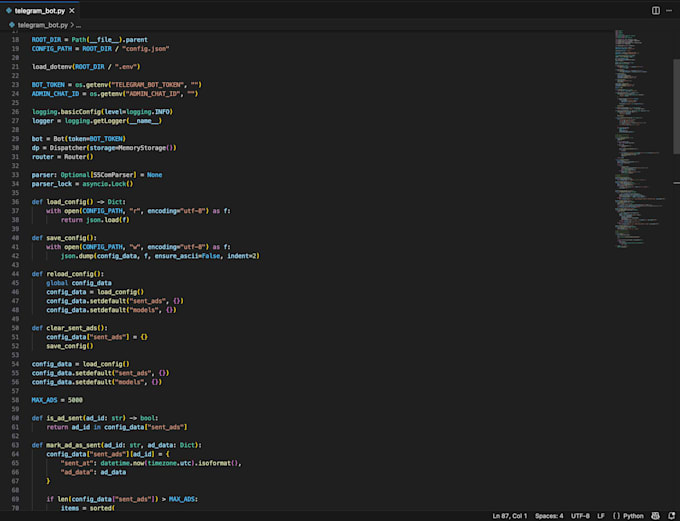Screen dimensions: 680x521
Task: Open Ln 87, Col 1 go-to-line status
Action: (510, 516)
